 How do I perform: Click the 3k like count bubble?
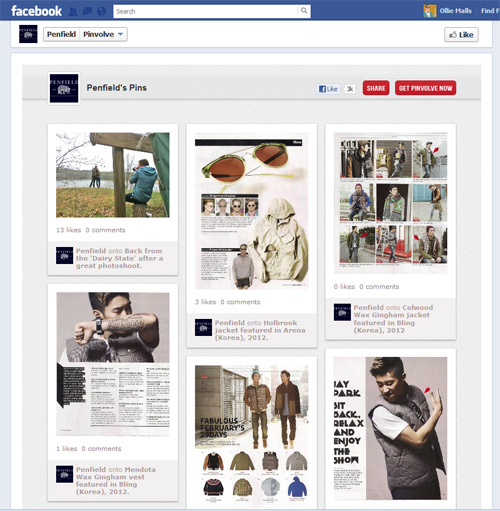point(350,89)
